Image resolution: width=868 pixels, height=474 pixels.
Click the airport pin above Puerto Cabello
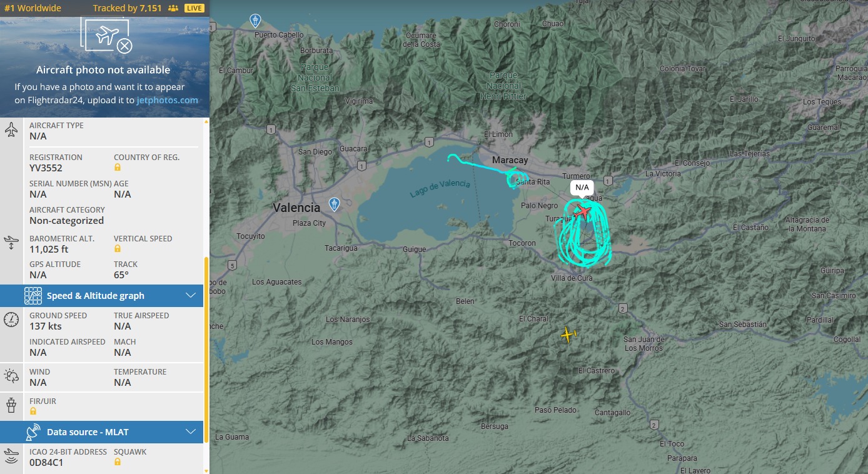255,21
